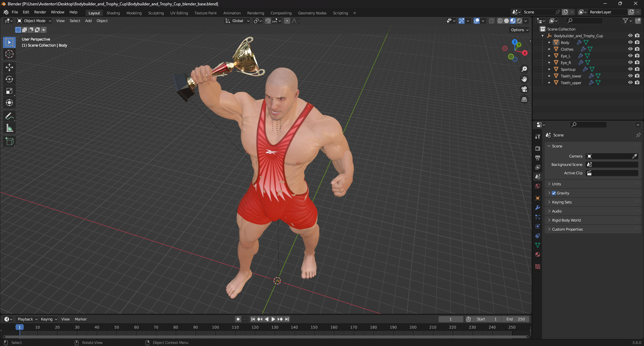This screenshot has width=644, height=346.
Task: Select the Cursor tool in the toolbar
Action: 9,54
